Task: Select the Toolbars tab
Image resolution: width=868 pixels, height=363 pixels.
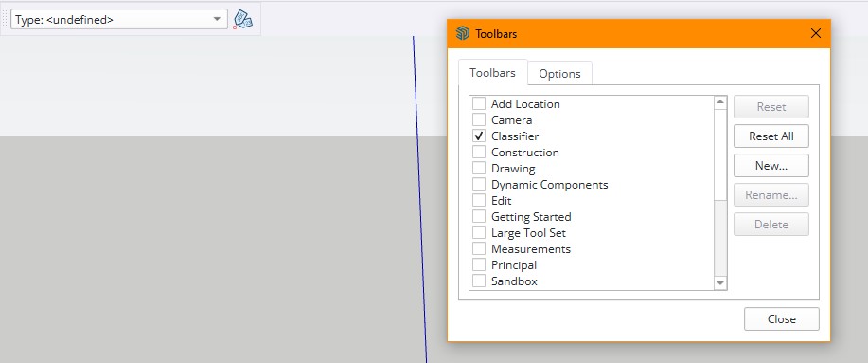Action: (x=492, y=73)
